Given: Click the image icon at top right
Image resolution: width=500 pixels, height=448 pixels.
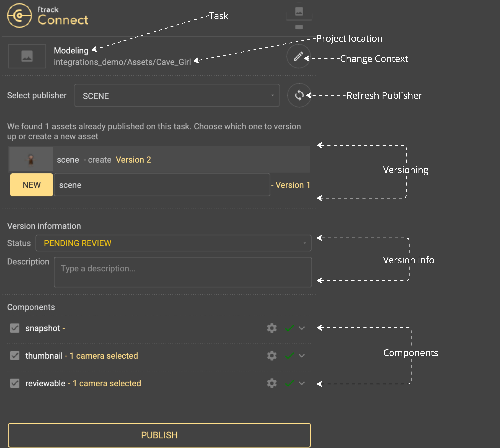Looking at the screenshot, I should 299,11.
